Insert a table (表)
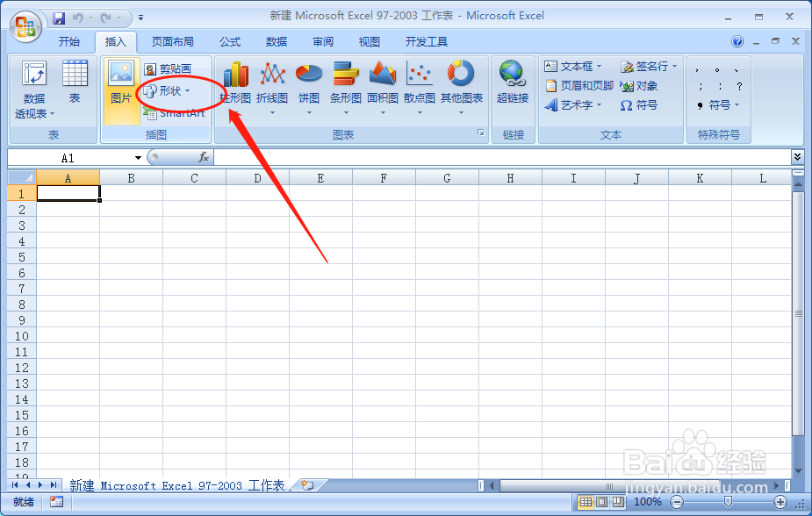The width and height of the screenshot is (812, 516). (x=75, y=82)
